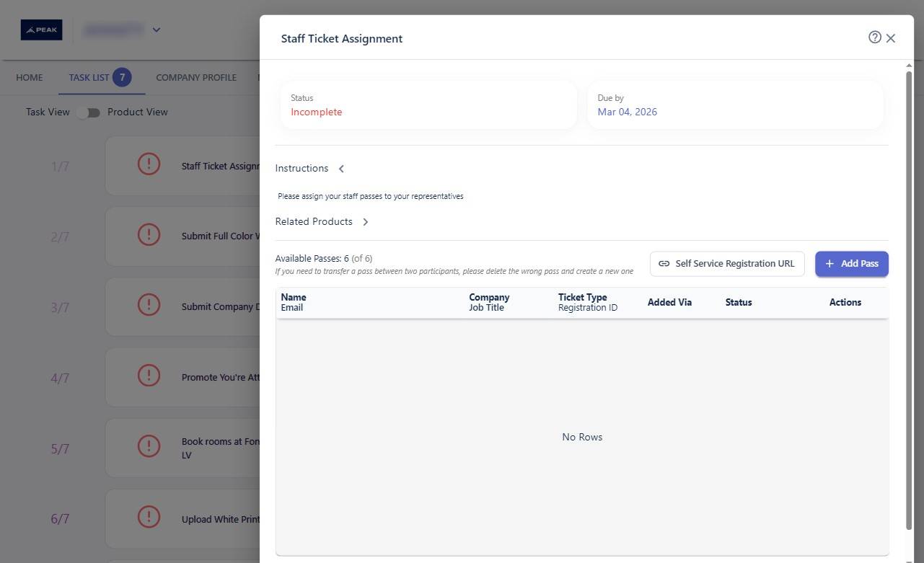Close the Staff Ticket Assignment panel

[891, 38]
